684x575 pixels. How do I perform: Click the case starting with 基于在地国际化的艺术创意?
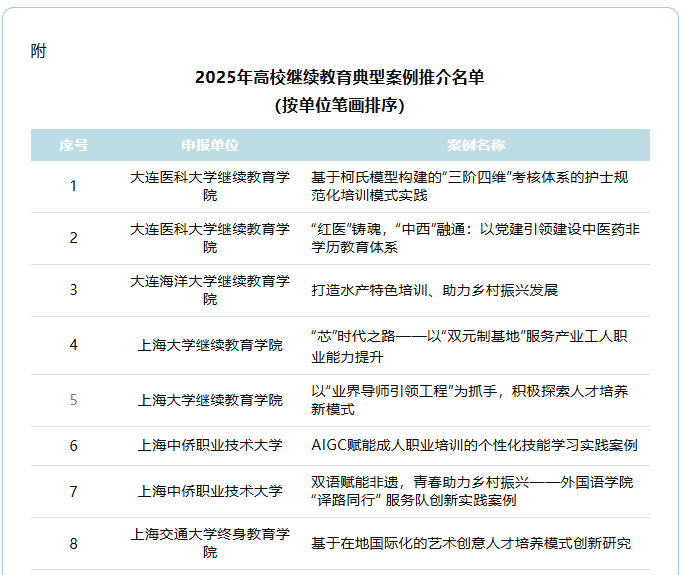pos(471,543)
